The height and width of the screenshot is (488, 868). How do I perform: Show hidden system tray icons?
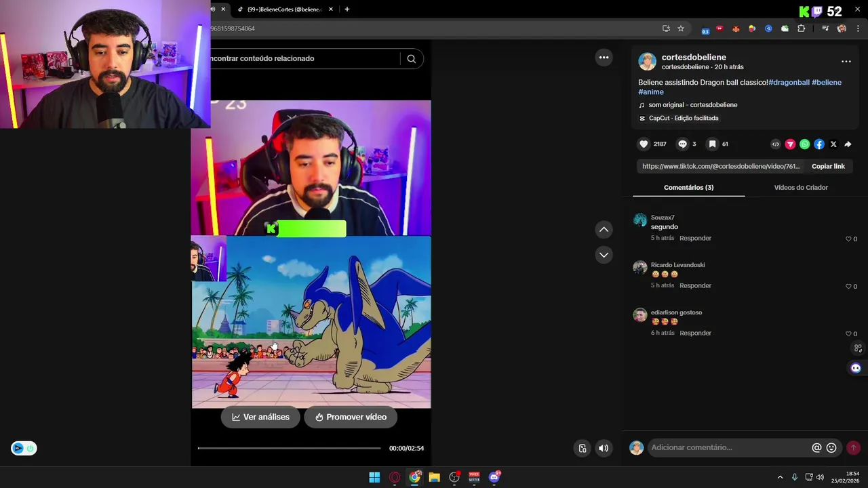click(780, 477)
